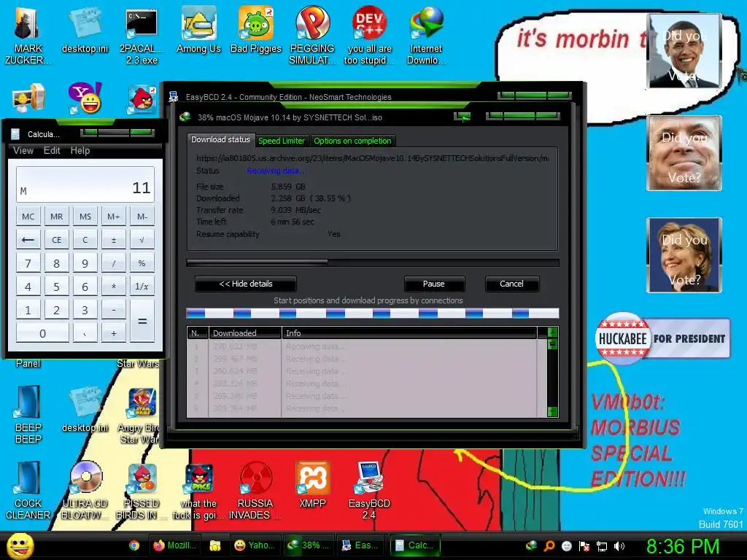Click the download progress bar

click(373, 262)
